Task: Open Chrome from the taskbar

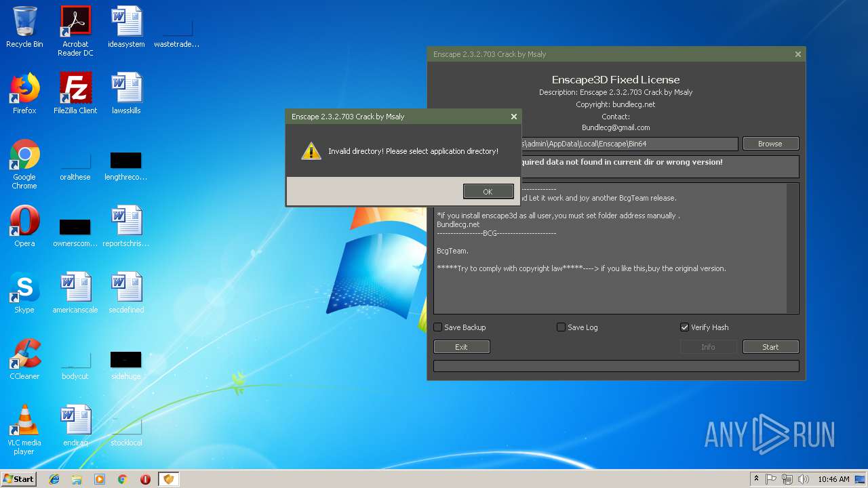Action: [122, 479]
